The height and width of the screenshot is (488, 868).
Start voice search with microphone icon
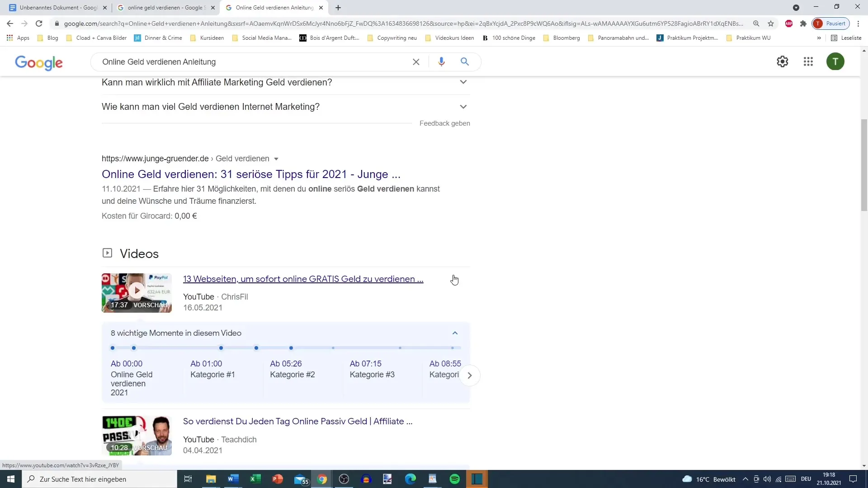click(x=442, y=62)
